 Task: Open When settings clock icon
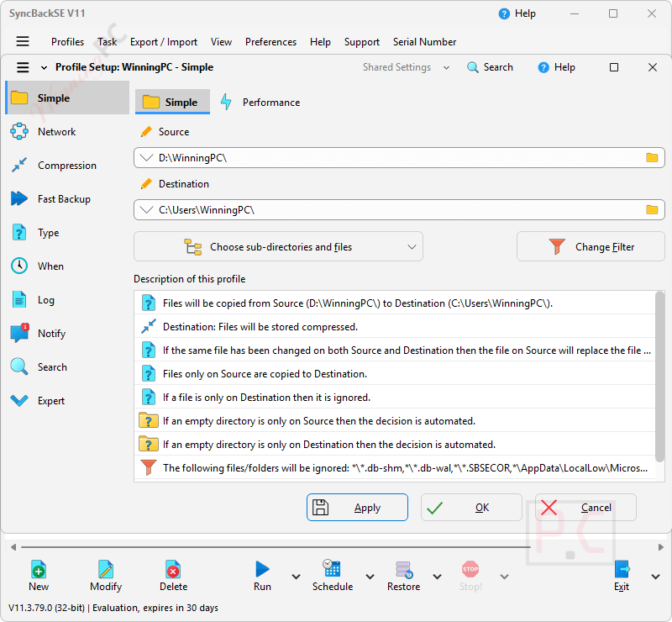19,266
